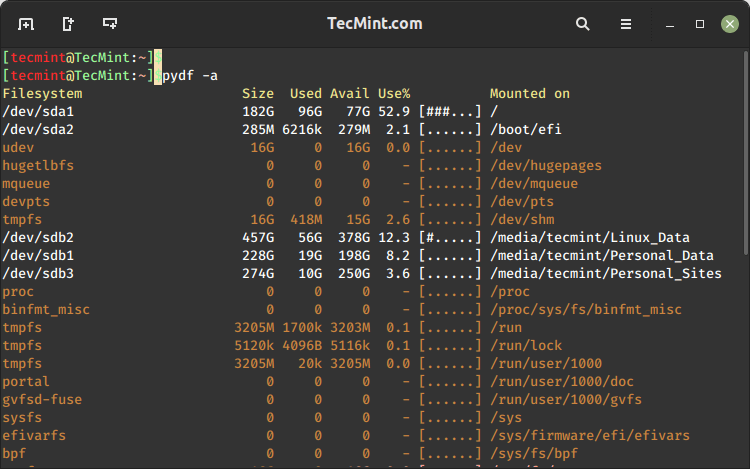The width and height of the screenshot is (750, 469).
Task: Select the /dev/sdb3 filesystem entry
Action: 38,273
